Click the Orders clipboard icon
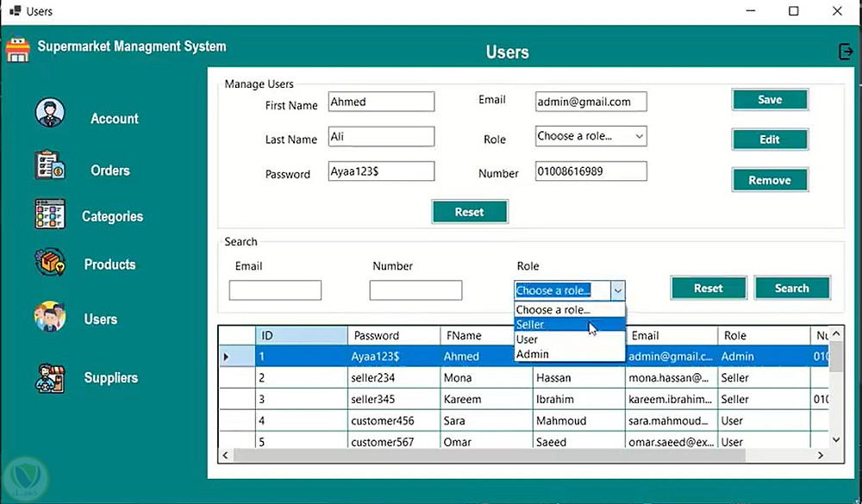862x504 pixels. point(50,165)
